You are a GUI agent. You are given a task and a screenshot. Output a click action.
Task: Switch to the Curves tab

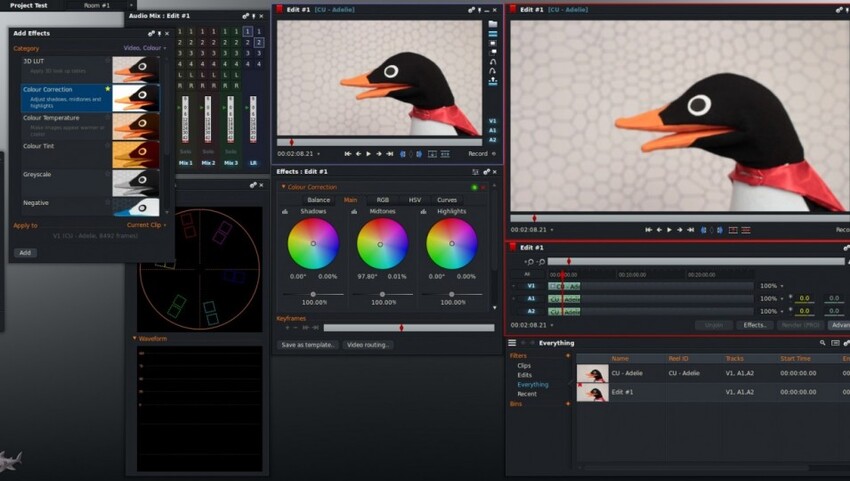447,200
